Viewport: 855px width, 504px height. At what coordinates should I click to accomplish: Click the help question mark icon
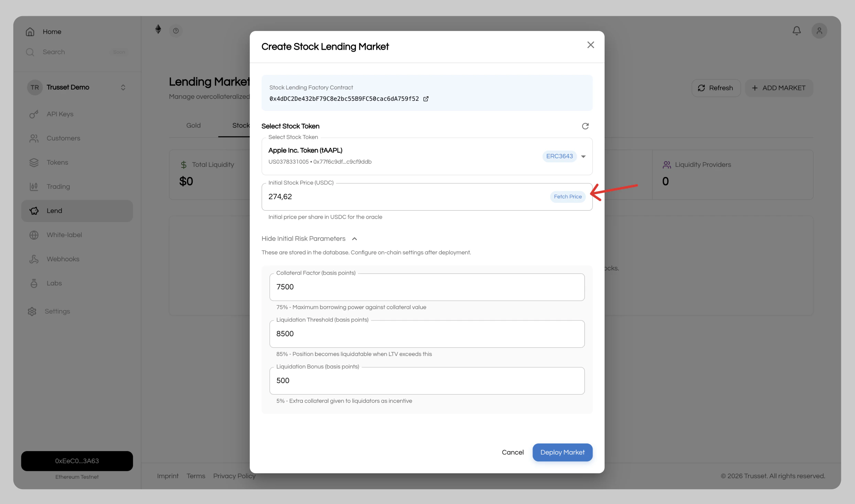(x=176, y=31)
